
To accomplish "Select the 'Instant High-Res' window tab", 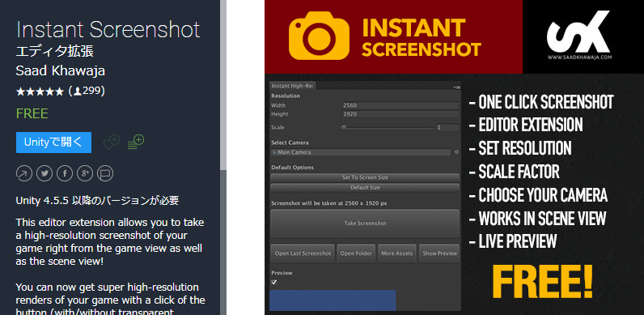I will pyautogui.click(x=292, y=86).
